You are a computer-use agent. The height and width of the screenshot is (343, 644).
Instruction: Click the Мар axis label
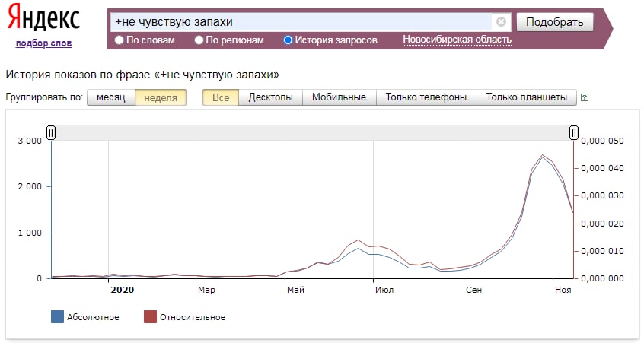point(206,290)
